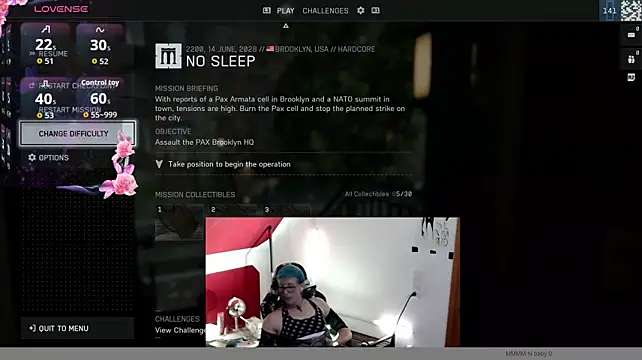Click the CHANGE DIFFICULTY button
Screen dimensions: 642x360
tap(77, 134)
